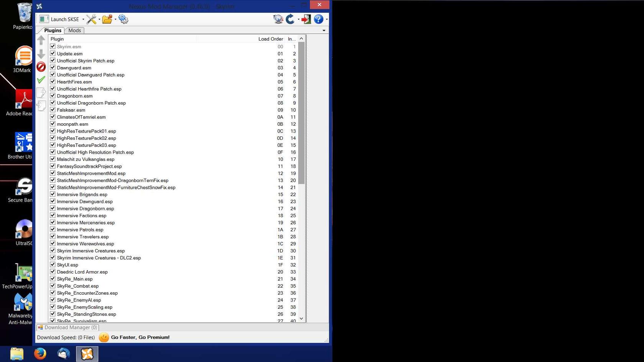Disable the Immersive Werewolves.esp checkbox
Image resolution: width=644 pixels, height=362 pixels.
(x=53, y=244)
